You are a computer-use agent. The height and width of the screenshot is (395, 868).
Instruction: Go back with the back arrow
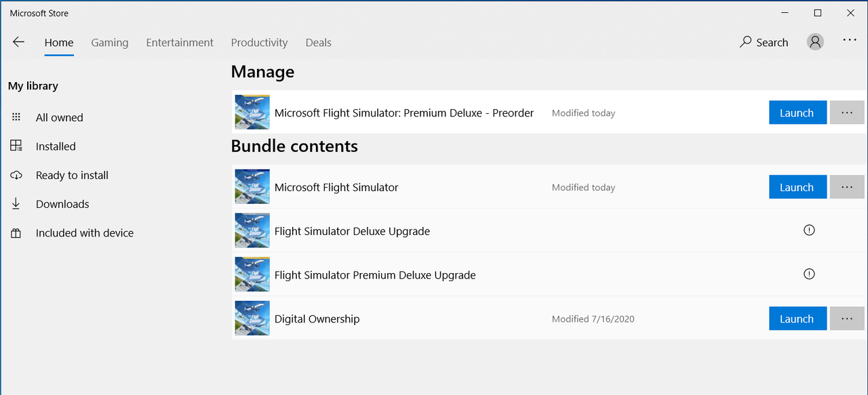click(x=18, y=42)
